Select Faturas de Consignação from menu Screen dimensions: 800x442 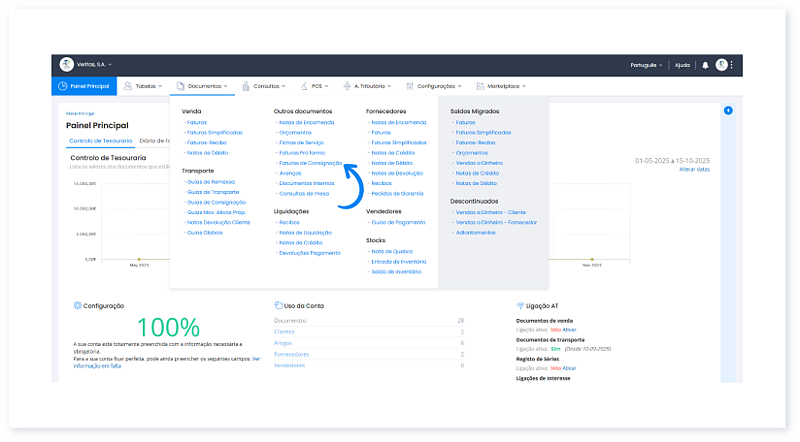pyautogui.click(x=310, y=163)
